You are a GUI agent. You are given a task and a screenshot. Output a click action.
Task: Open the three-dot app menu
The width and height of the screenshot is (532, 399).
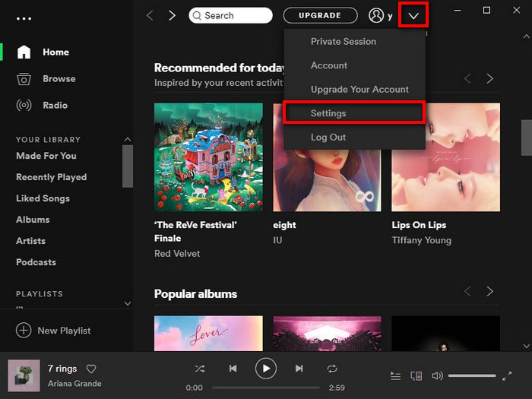pos(24,19)
